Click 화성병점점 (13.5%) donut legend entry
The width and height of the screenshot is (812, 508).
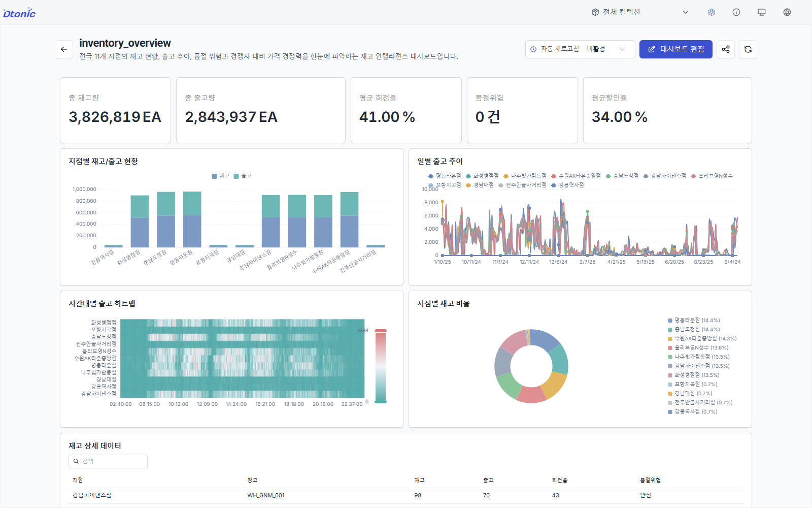pyautogui.click(x=694, y=375)
